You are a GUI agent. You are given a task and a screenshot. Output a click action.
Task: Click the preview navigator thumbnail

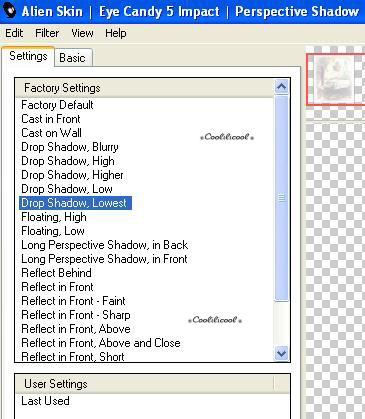[x=335, y=79]
